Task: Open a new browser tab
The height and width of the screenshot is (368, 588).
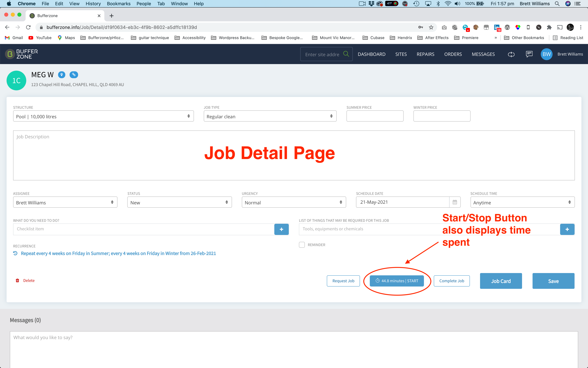Action: pos(112,16)
